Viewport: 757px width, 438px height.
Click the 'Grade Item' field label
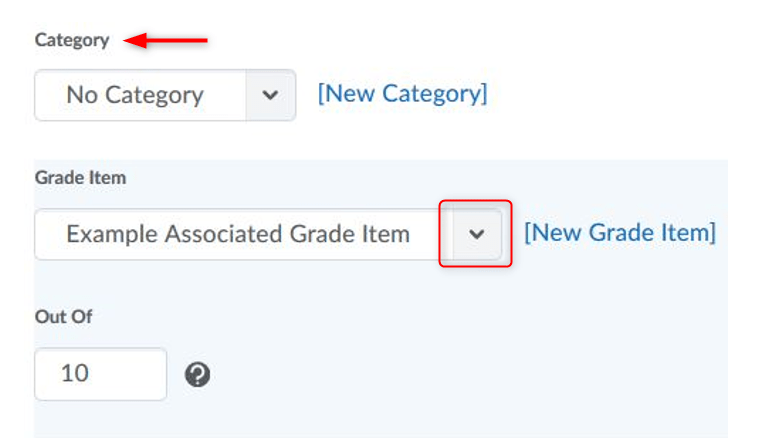(x=80, y=177)
